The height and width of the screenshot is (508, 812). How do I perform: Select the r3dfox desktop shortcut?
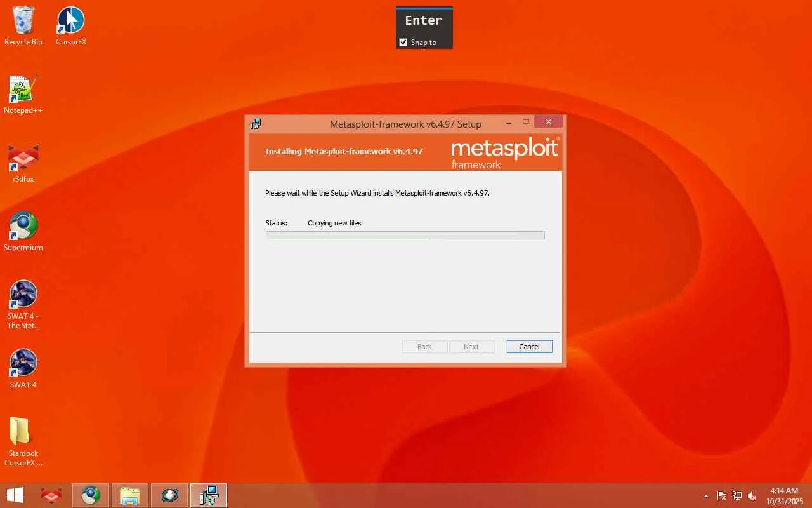point(23,163)
